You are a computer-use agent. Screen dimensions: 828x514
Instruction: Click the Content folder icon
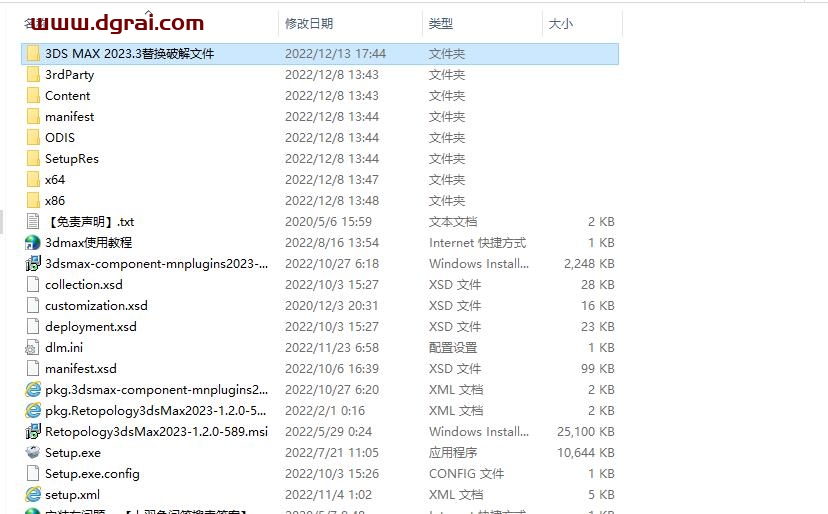tap(33, 96)
